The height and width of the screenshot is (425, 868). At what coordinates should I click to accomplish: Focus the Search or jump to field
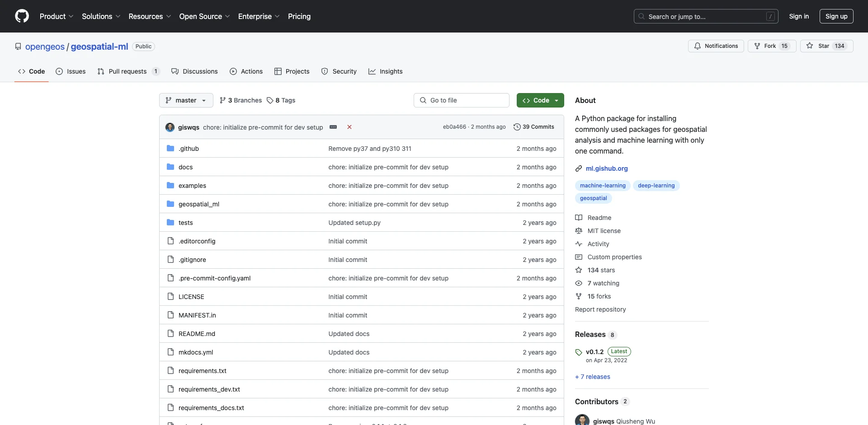point(706,16)
